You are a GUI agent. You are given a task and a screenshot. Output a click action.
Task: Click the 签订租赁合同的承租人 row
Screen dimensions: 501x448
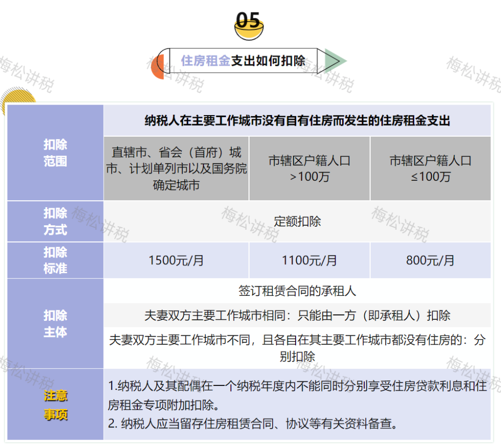(298, 292)
